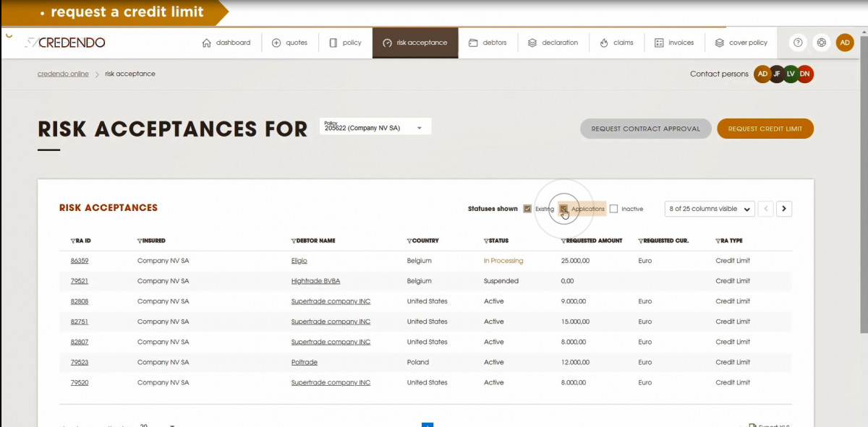Open the AD user avatar in top bar

pos(845,43)
